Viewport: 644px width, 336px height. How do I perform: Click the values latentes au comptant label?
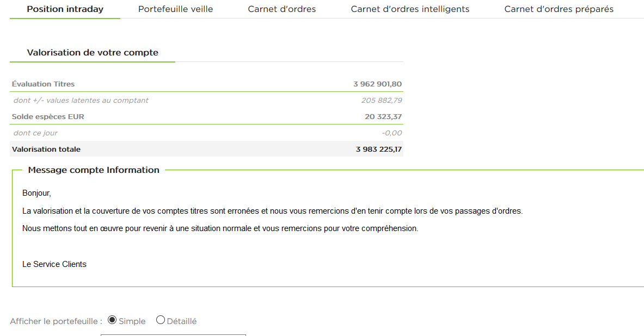tap(81, 101)
